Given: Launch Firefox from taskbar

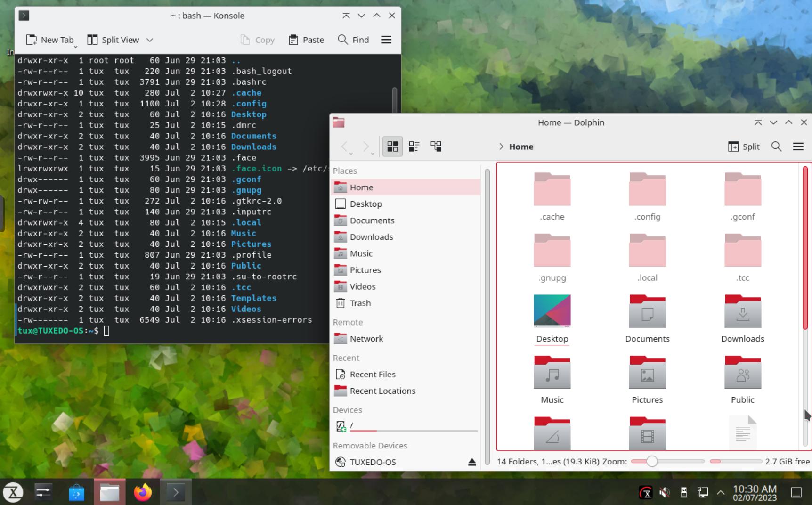Looking at the screenshot, I should tap(143, 492).
